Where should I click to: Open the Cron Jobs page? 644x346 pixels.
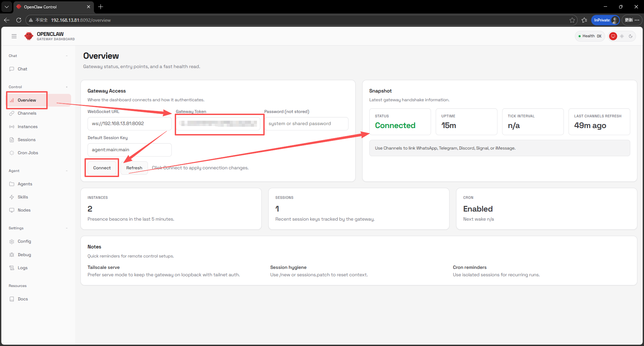coord(39,153)
